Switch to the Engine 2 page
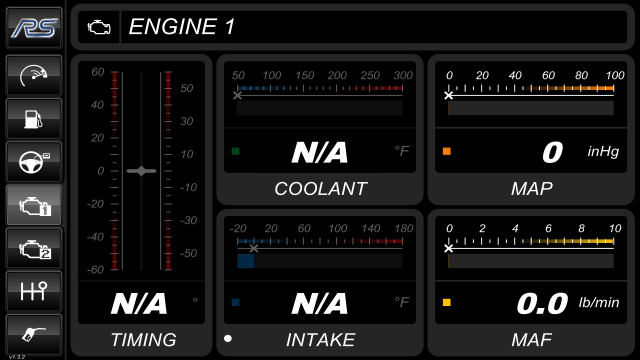This screenshot has height=360, width=640. click(34, 248)
